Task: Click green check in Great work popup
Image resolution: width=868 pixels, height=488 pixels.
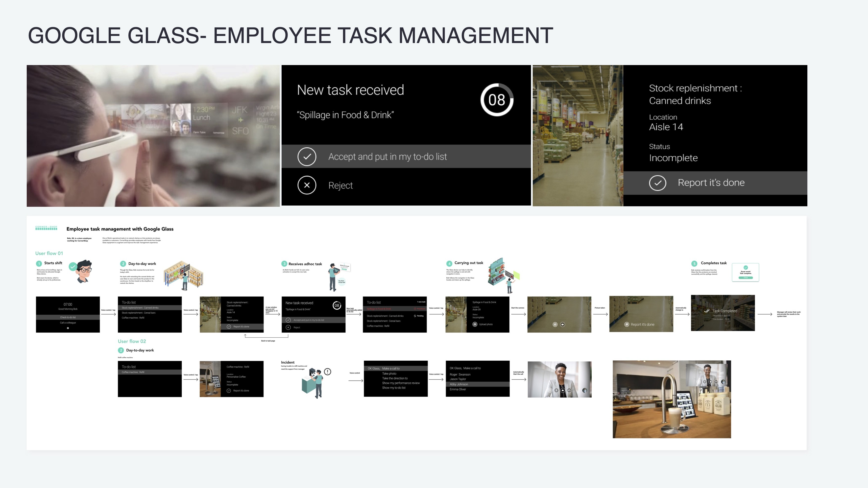Action: [x=746, y=267]
